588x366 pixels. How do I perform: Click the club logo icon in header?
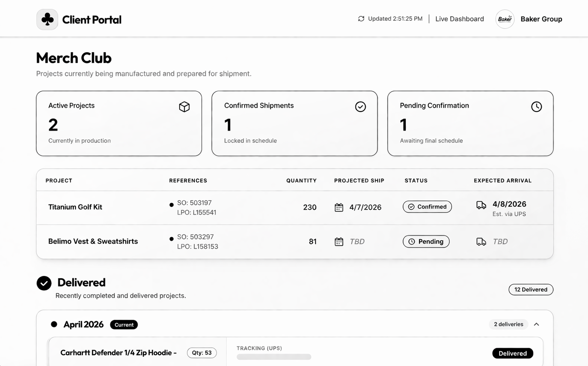[x=47, y=19]
